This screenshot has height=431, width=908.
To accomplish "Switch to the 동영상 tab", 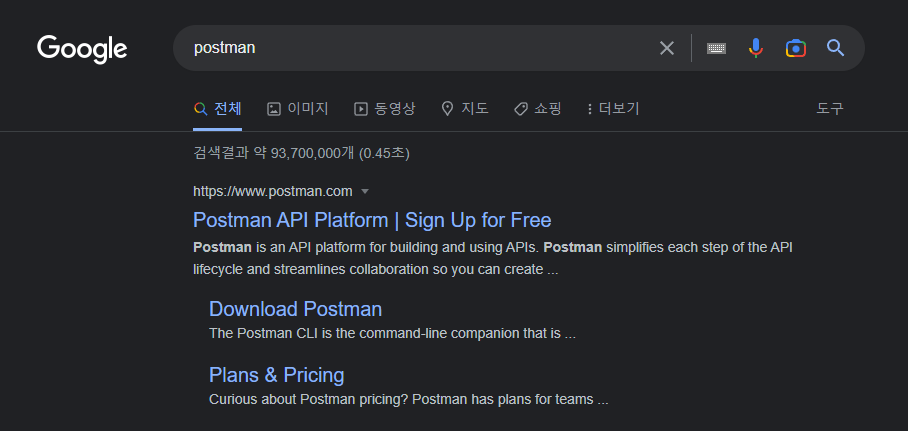I will pyautogui.click(x=385, y=109).
